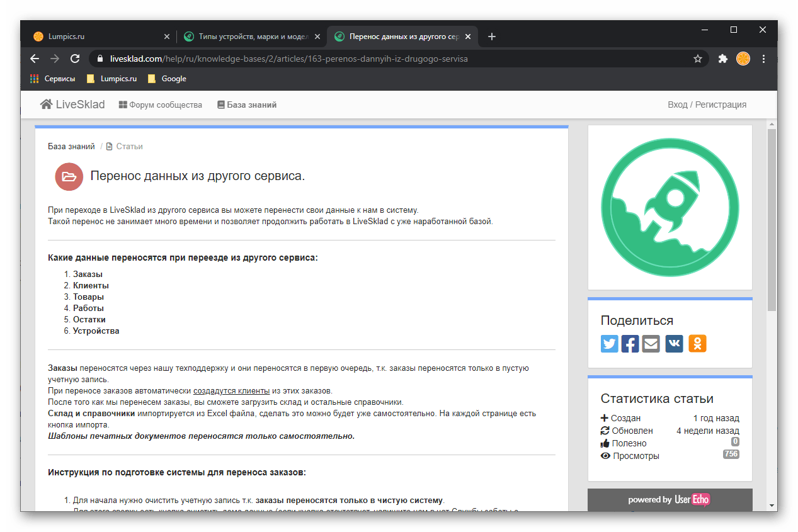Open the Google bookmarks folder

[166, 79]
